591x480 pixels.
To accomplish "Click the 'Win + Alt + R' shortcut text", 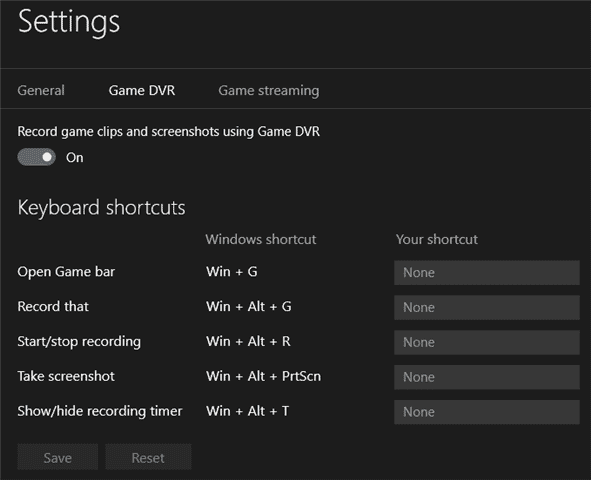I will pos(248,341).
